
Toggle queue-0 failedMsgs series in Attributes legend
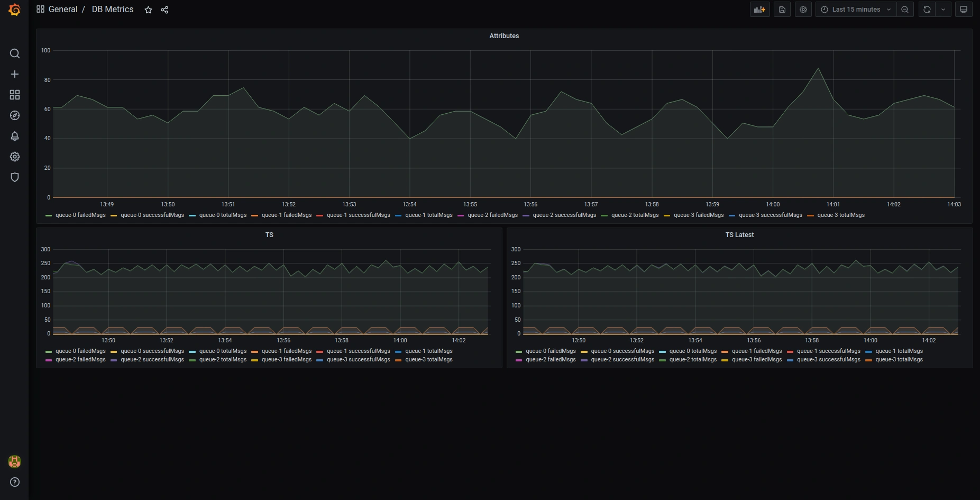80,215
